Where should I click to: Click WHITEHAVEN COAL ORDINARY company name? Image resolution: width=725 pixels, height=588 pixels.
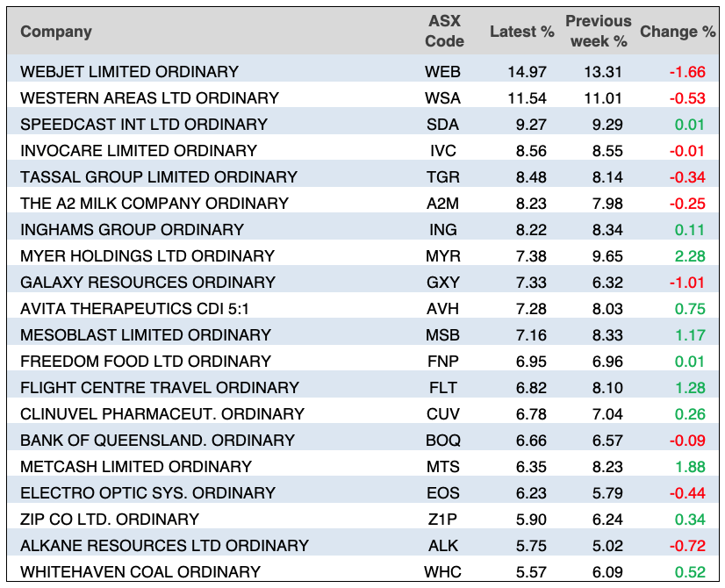[140, 571]
